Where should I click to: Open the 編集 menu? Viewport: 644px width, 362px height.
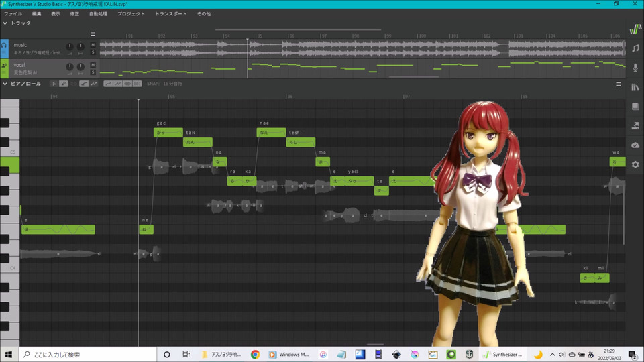(36, 14)
